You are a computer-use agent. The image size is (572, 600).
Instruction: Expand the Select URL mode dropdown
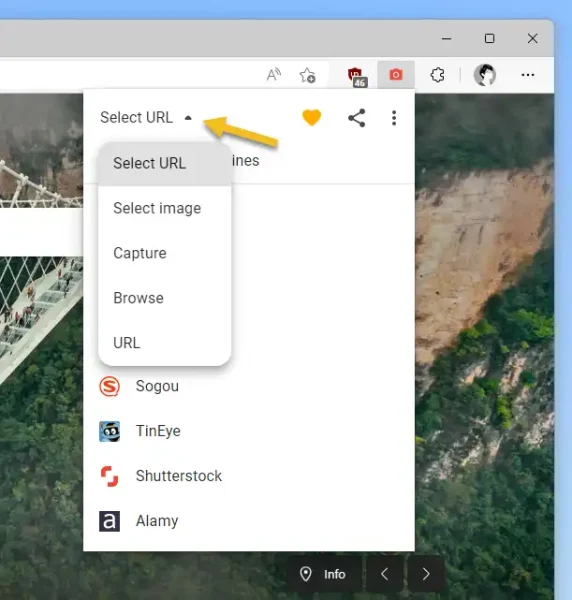146,117
